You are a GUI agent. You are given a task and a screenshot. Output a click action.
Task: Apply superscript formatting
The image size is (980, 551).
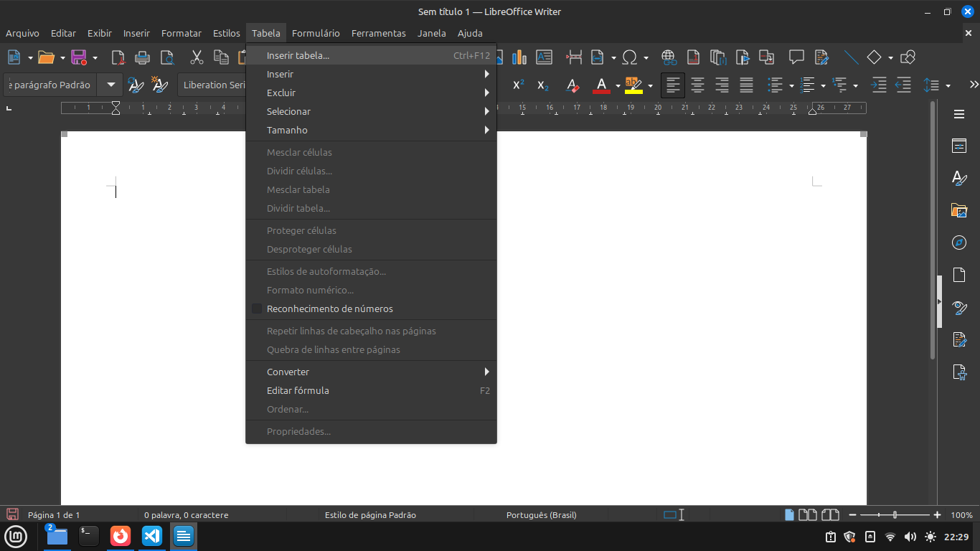point(519,85)
